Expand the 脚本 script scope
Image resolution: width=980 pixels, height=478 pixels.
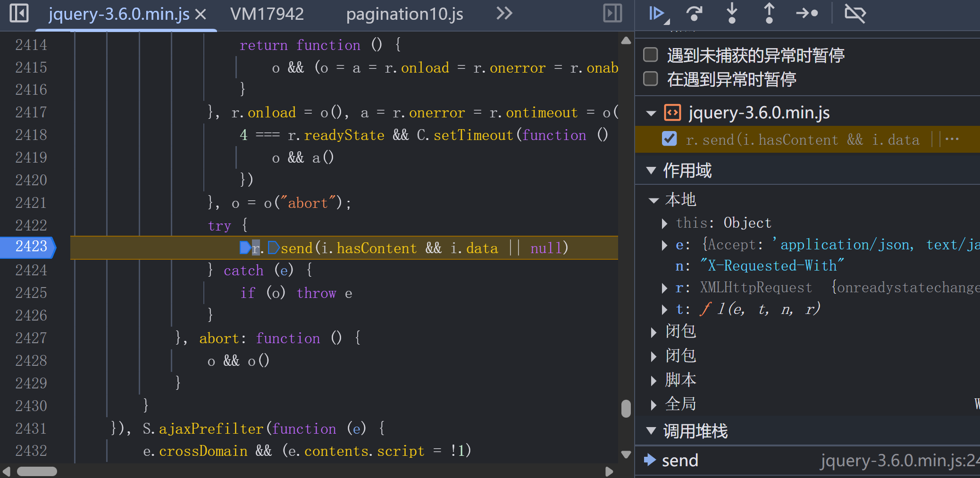click(x=653, y=381)
